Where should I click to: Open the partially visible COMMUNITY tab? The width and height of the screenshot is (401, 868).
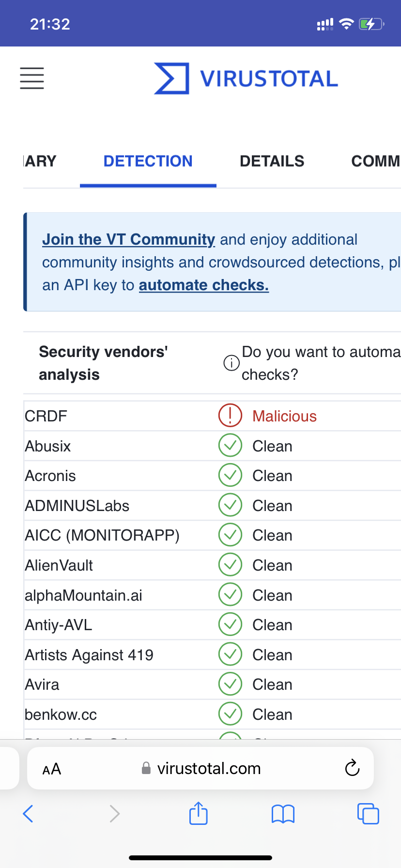375,161
